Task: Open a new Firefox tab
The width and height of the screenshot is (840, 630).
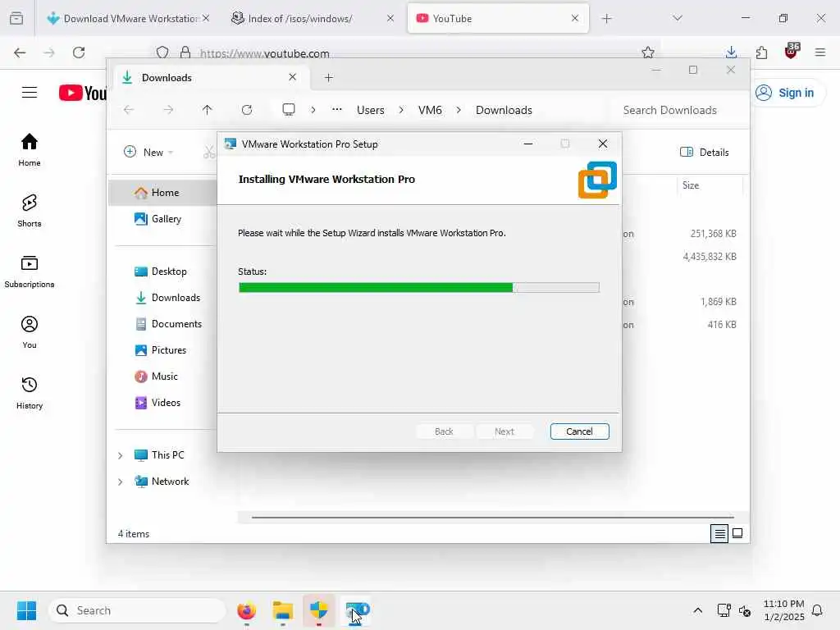Action: pos(606,19)
